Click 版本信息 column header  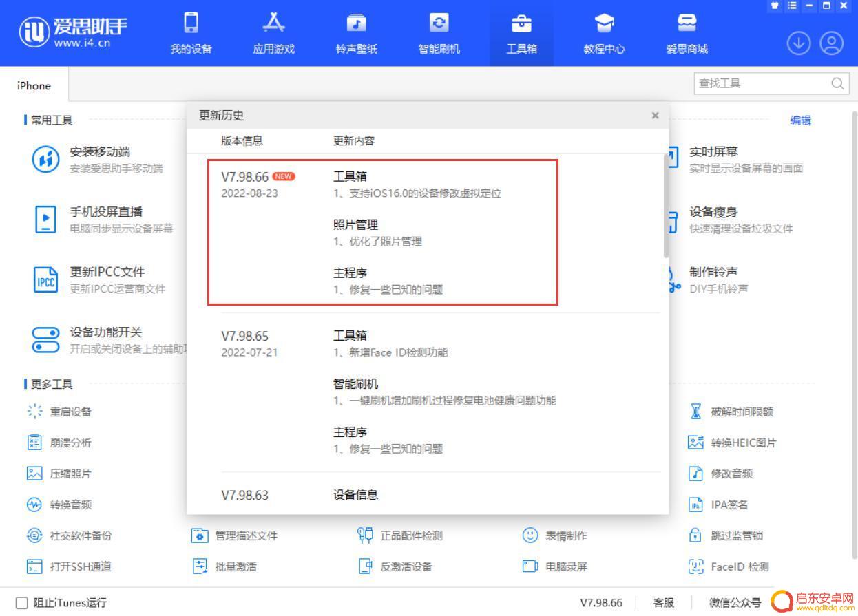click(x=242, y=140)
